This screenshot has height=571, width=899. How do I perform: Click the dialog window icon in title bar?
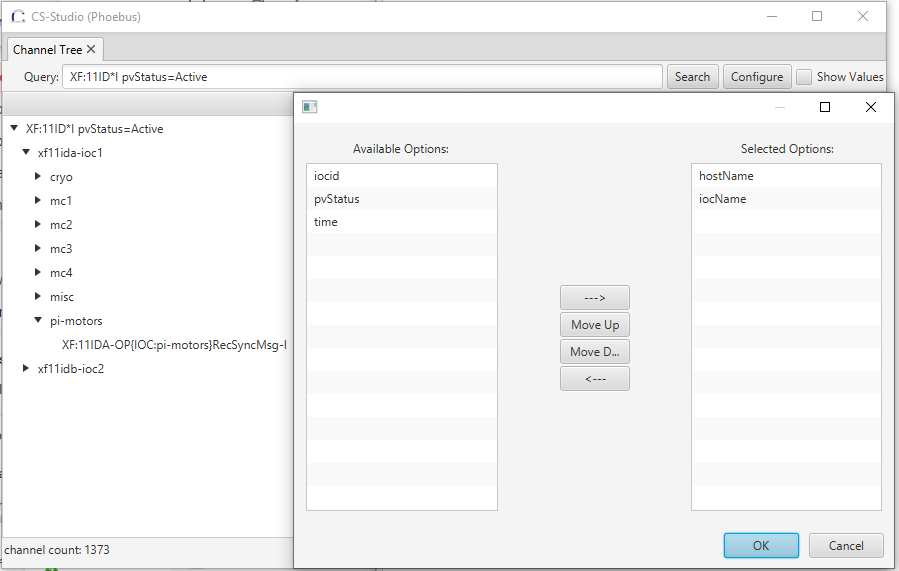tap(309, 107)
